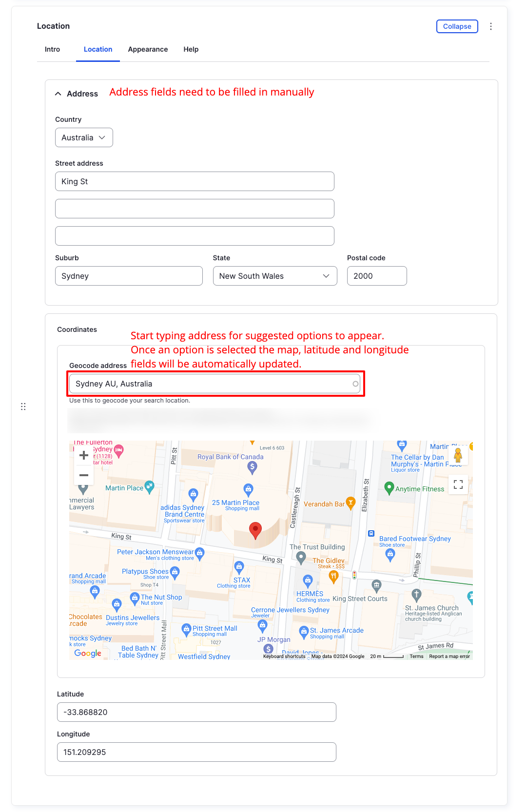Screen dimensions: 527x812
Task: Click the geocode autocomplete spinner icon
Action: tap(355, 384)
